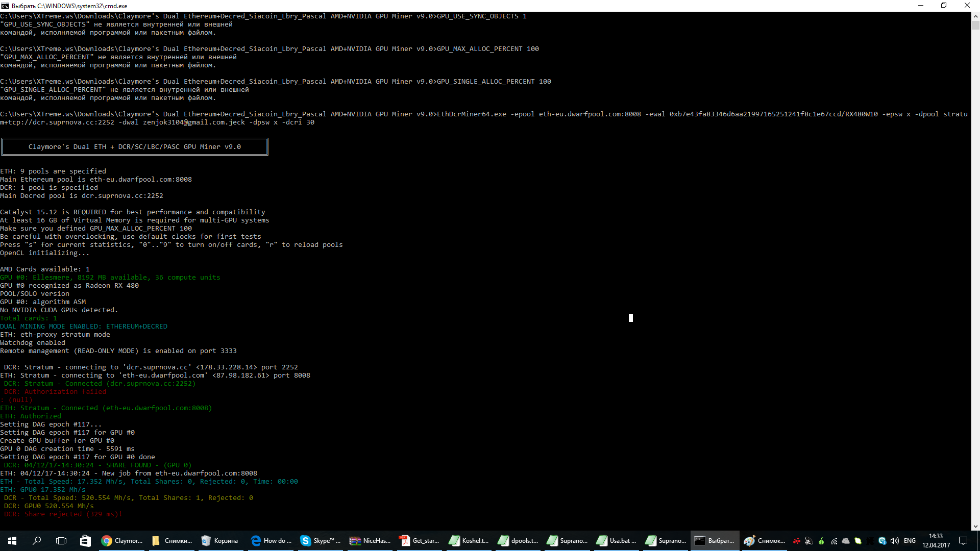Open the Windows Store taskbar icon
Image resolution: width=980 pixels, height=551 pixels.
pyautogui.click(x=85, y=541)
